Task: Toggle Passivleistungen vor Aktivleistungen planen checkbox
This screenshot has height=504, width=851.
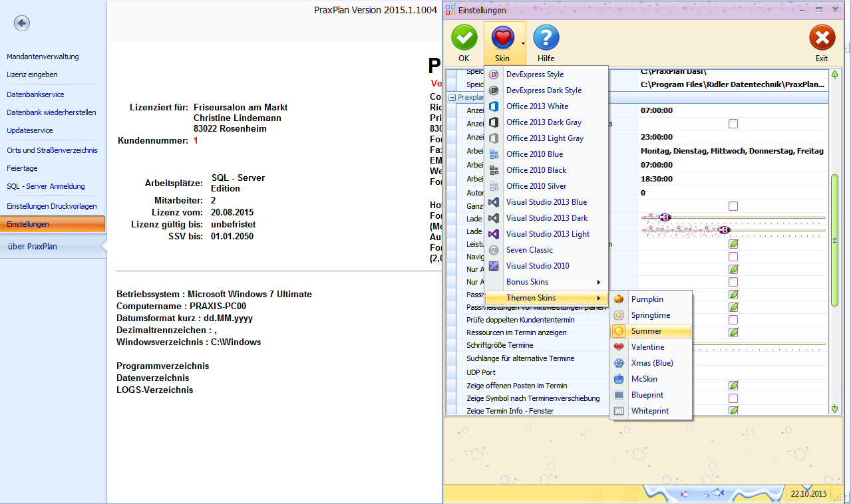Action: [733, 307]
